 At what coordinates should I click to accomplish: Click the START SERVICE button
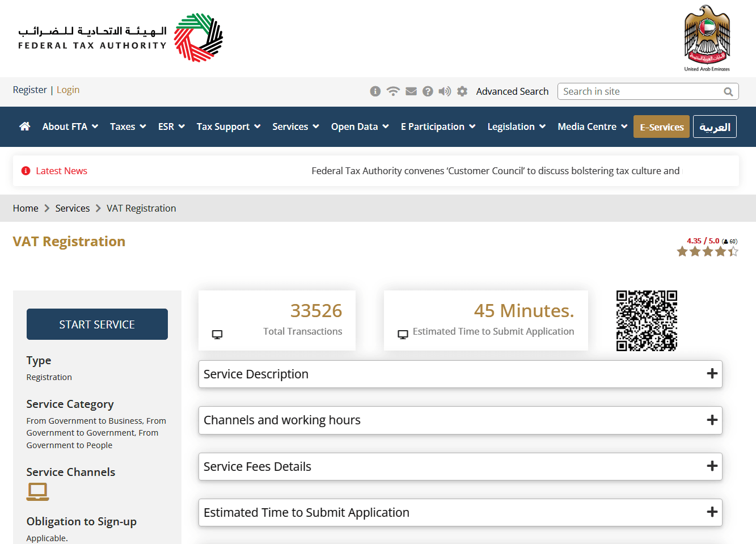pos(96,324)
